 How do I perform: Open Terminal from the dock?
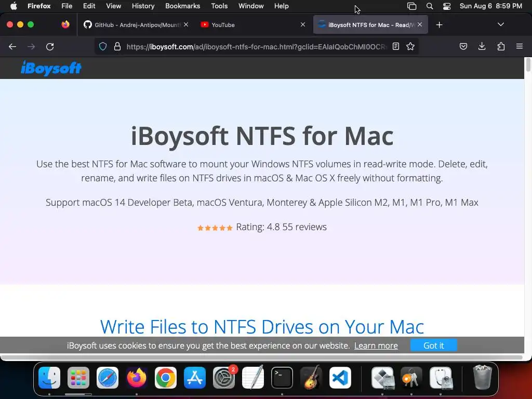pos(282,377)
